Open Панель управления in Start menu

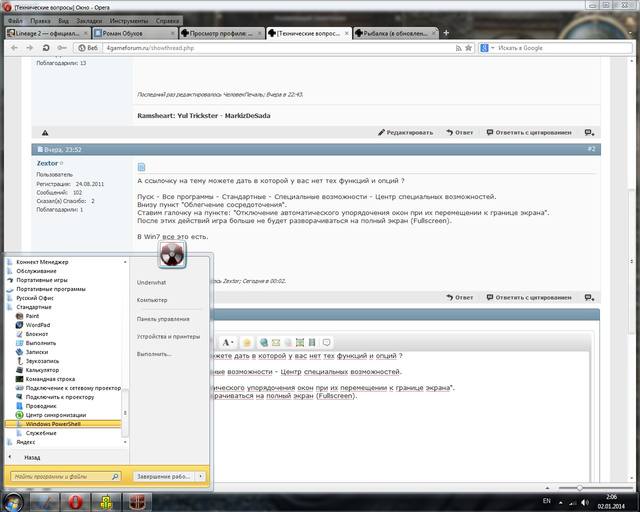click(163, 319)
